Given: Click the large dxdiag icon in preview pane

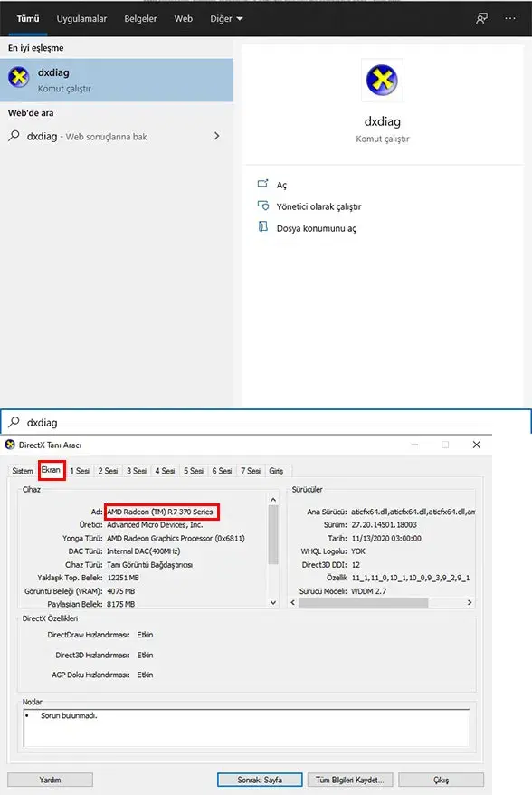Looking at the screenshot, I should point(382,80).
